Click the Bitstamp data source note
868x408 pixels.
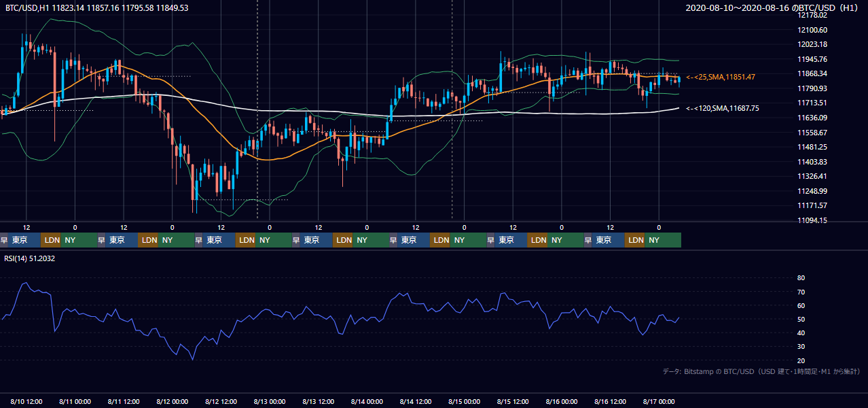[761, 372]
